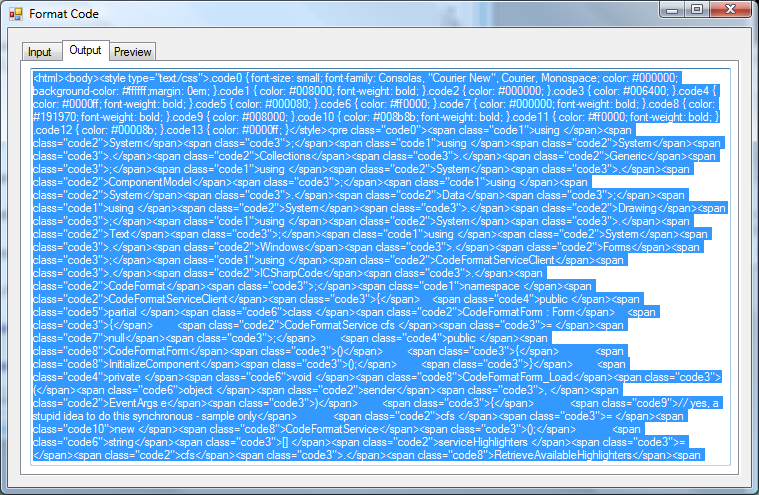
Task: Click the opening <html> tag in output
Action: [49, 78]
